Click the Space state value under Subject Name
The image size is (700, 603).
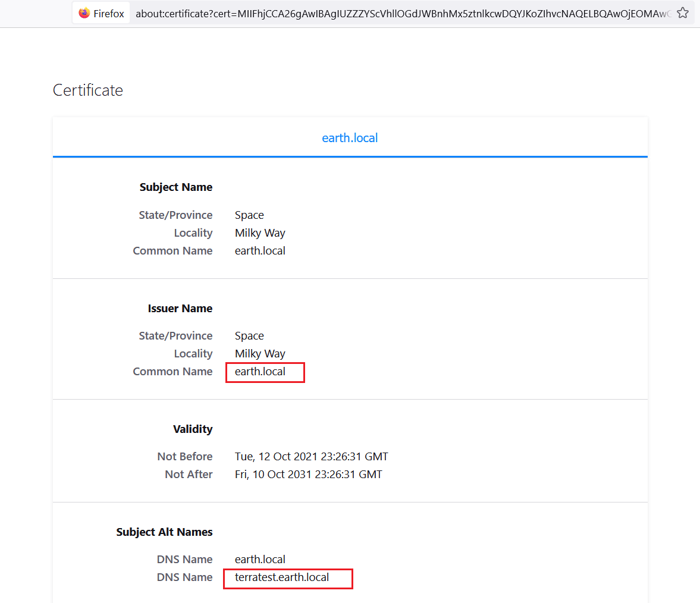pyautogui.click(x=249, y=215)
